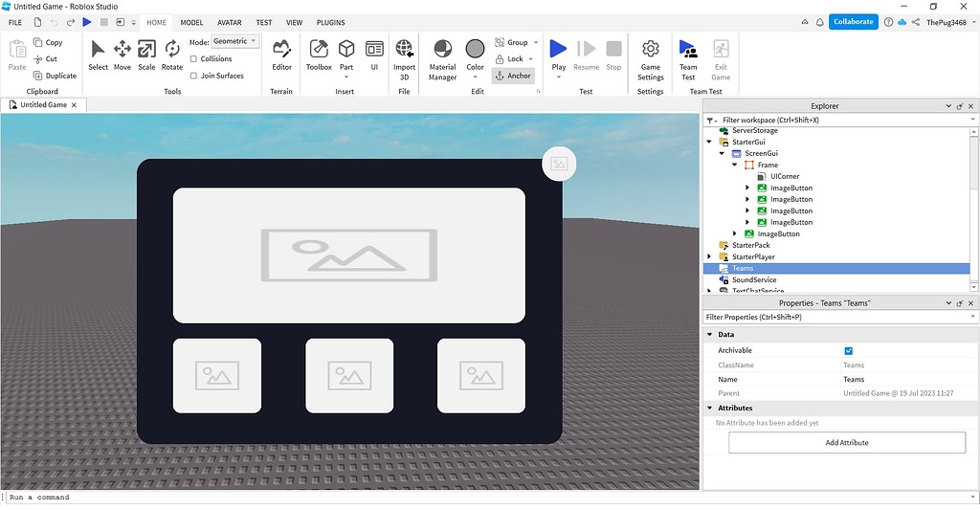Click the Add Attribute button
980x510 pixels.
[x=847, y=443]
